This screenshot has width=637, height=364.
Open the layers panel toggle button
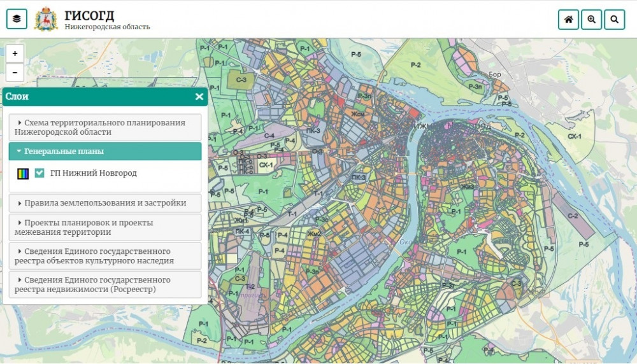coord(17,19)
